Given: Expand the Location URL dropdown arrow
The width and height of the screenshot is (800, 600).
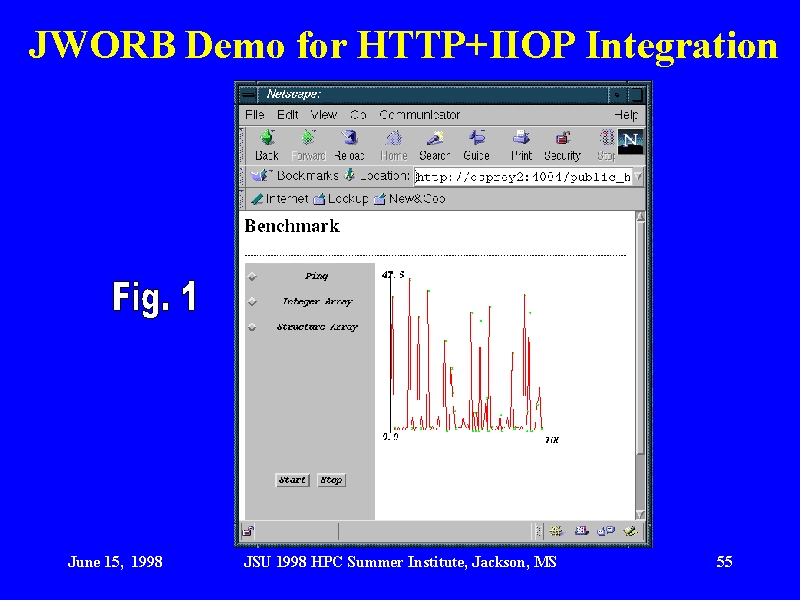Looking at the screenshot, I should [638, 177].
